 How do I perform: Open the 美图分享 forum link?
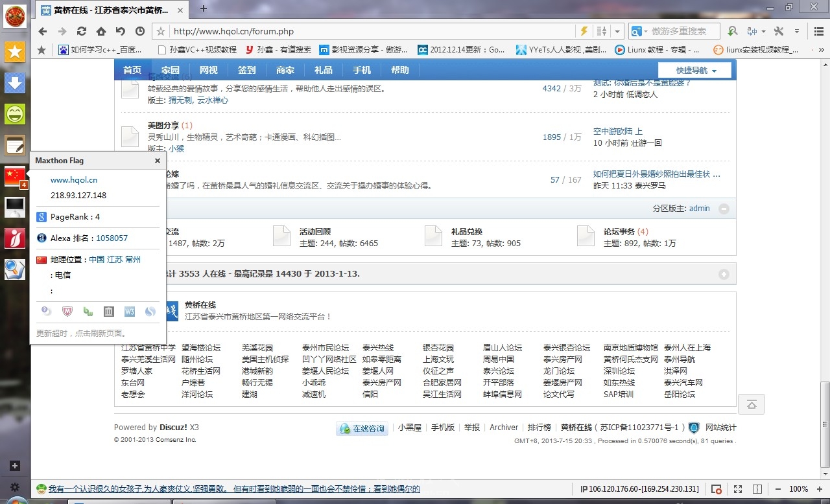(163, 125)
